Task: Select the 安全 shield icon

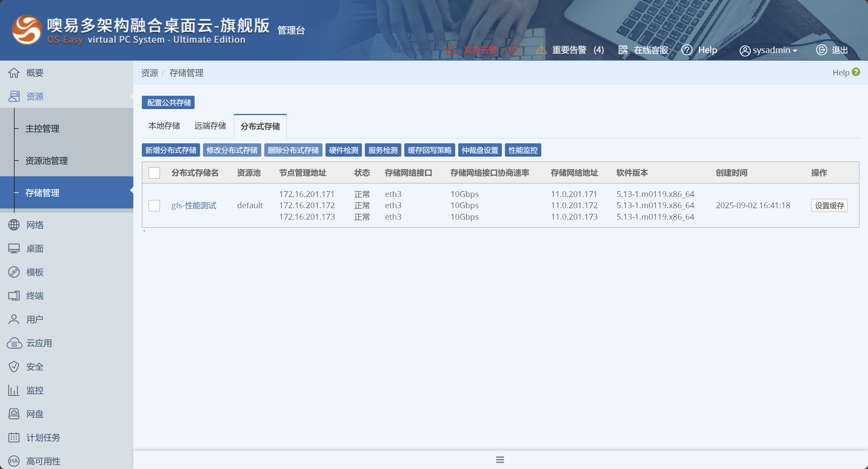Action: (14, 367)
